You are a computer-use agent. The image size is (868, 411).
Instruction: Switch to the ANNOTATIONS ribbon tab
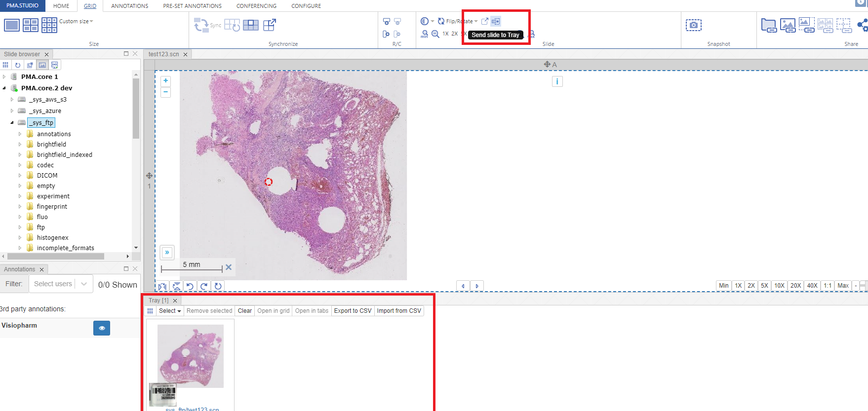[129, 6]
